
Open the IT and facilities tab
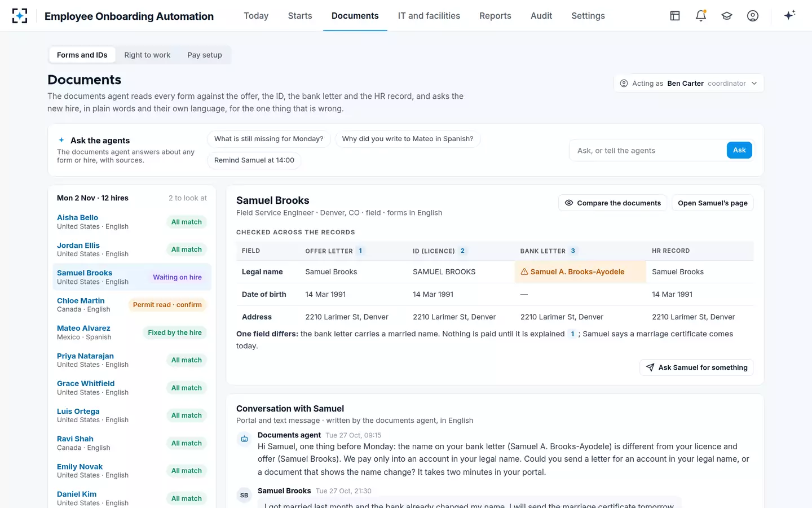pyautogui.click(x=429, y=16)
